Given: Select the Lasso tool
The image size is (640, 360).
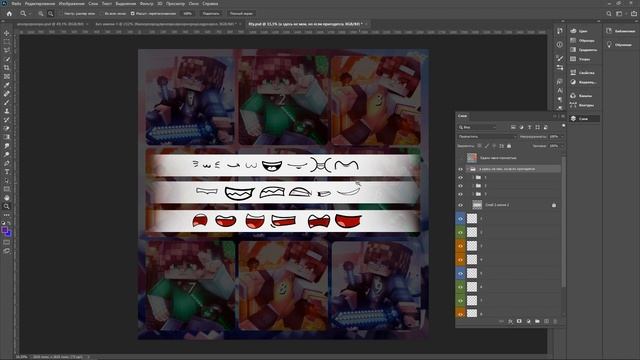Looking at the screenshot, I should pos(7,50).
